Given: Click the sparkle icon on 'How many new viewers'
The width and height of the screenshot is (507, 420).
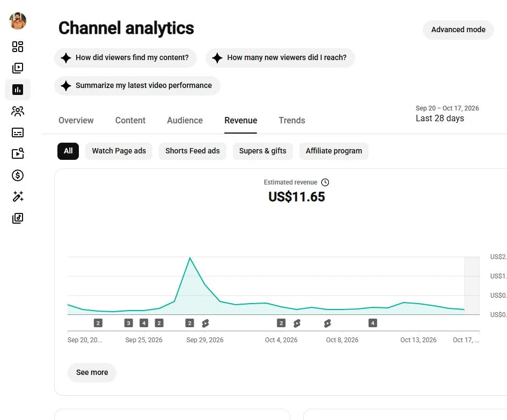Looking at the screenshot, I should click(217, 58).
